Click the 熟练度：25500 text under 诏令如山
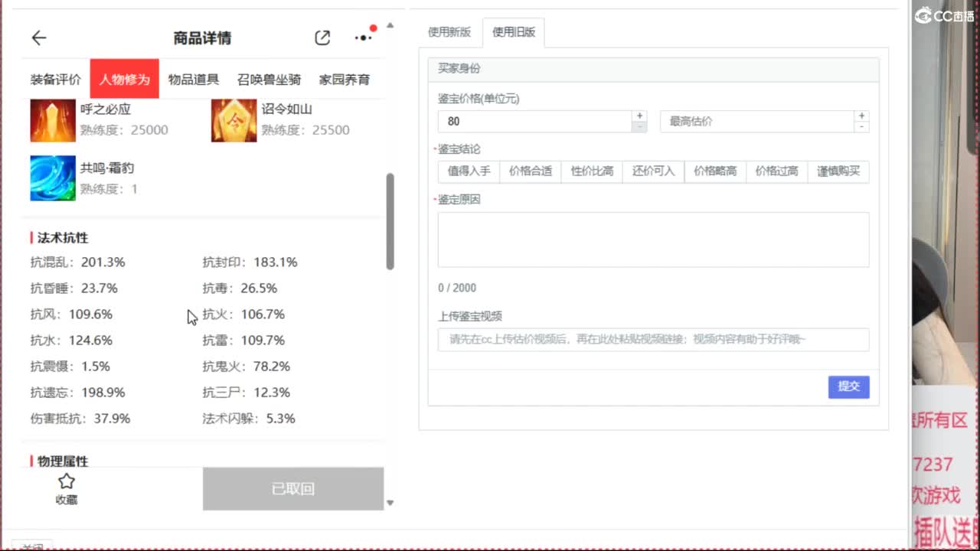 click(x=305, y=130)
